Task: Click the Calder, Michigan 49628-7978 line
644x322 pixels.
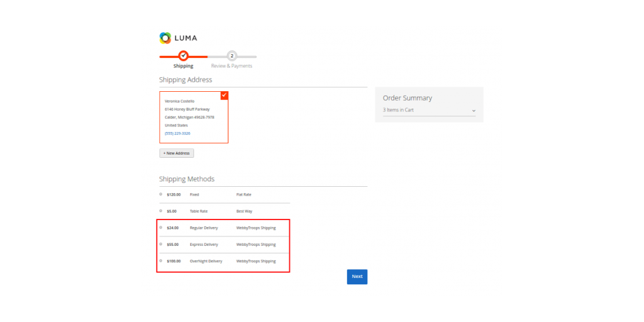Action: click(x=189, y=118)
